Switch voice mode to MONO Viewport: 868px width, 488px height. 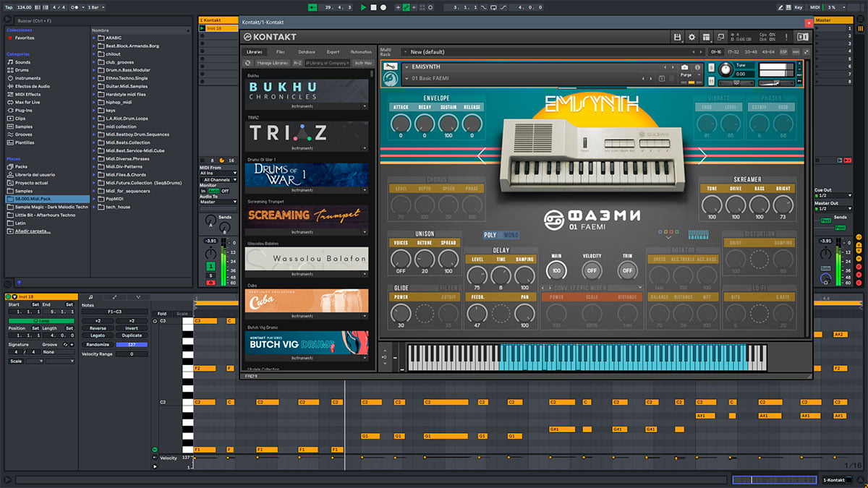pos(510,235)
